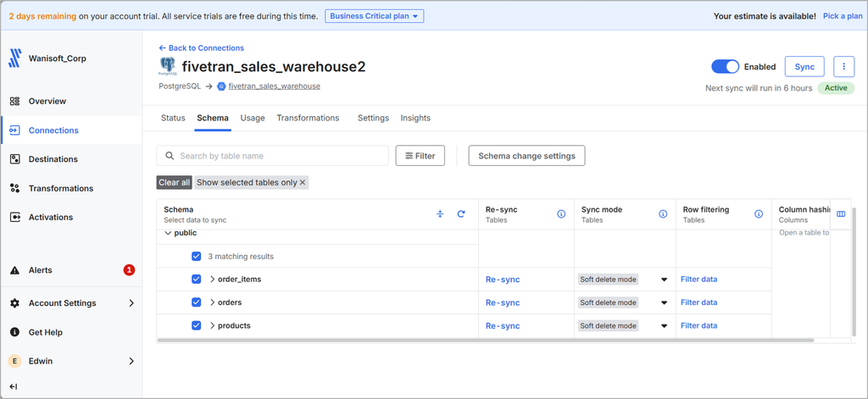868x399 pixels.
Task: Open the column chooser icon
Action: tap(841, 214)
